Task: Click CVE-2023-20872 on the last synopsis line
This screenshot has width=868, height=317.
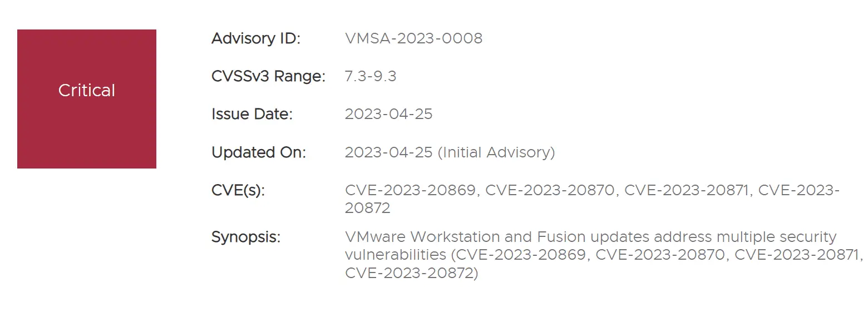Action: (x=409, y=274)
